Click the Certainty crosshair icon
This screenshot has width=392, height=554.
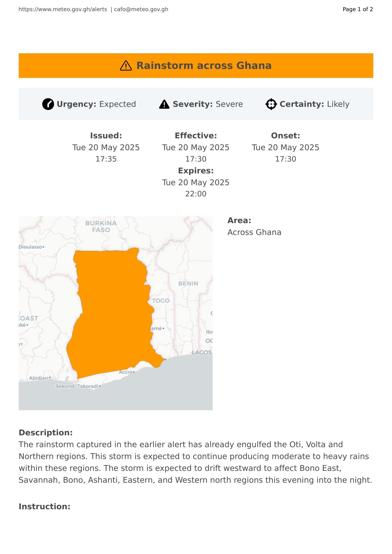pos(271,104)
